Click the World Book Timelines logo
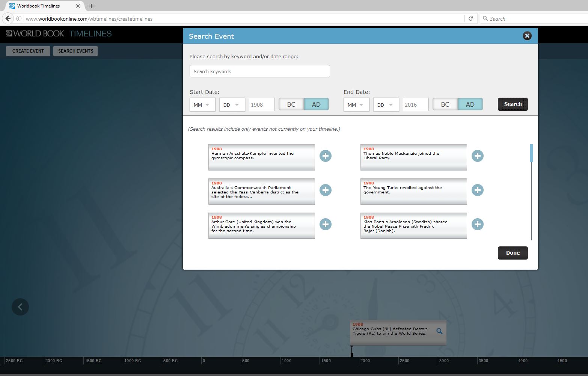The height and width of the screenshot is (376, 588). pyautogui.click(x=59, y=33)
